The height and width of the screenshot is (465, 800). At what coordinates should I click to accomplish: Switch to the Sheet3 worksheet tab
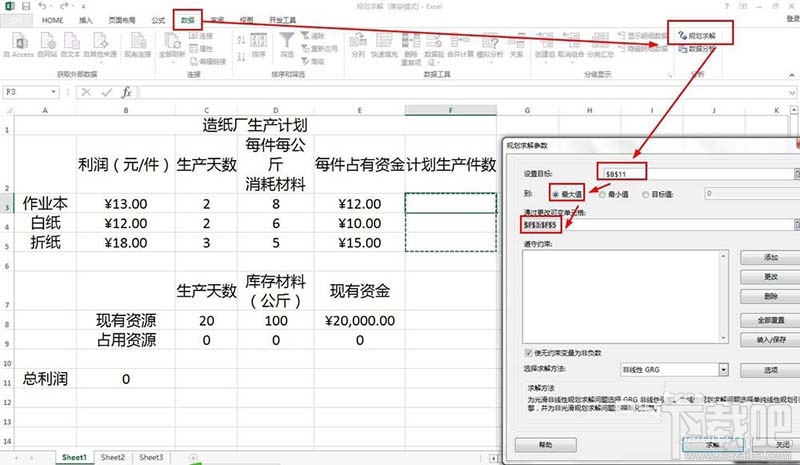pyautogui.click(x=151, y=457)
